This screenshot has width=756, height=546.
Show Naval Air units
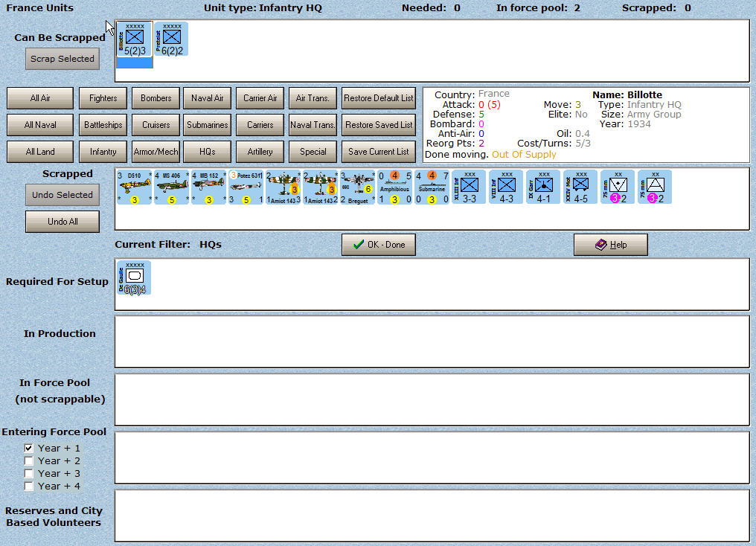(x=208, y=98)
